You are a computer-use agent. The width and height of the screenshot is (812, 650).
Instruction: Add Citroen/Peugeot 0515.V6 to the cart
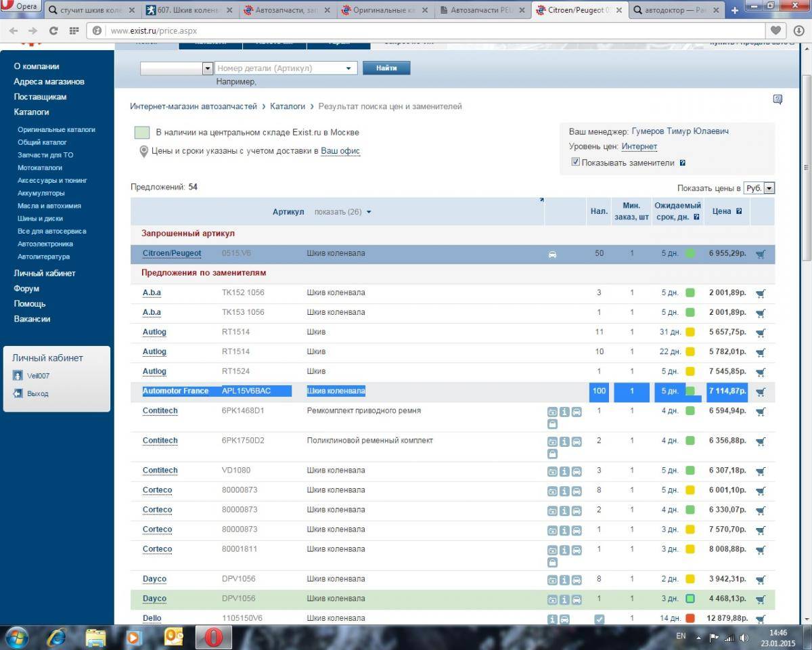click(760, 254)
